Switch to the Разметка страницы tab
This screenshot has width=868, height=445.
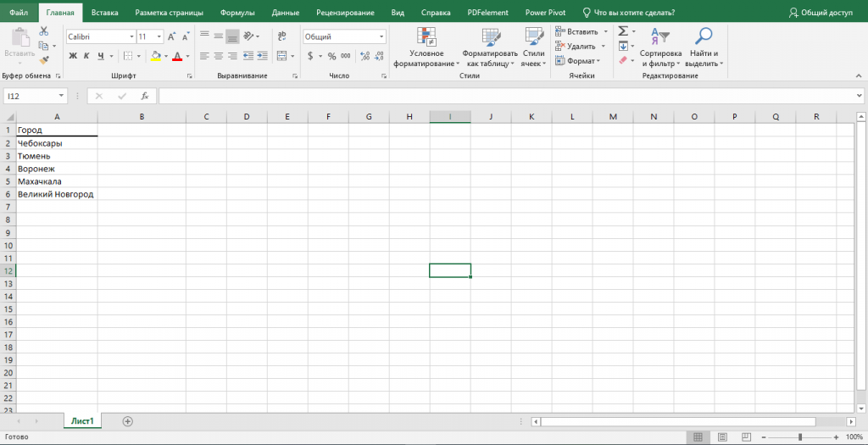coord(169,12)
